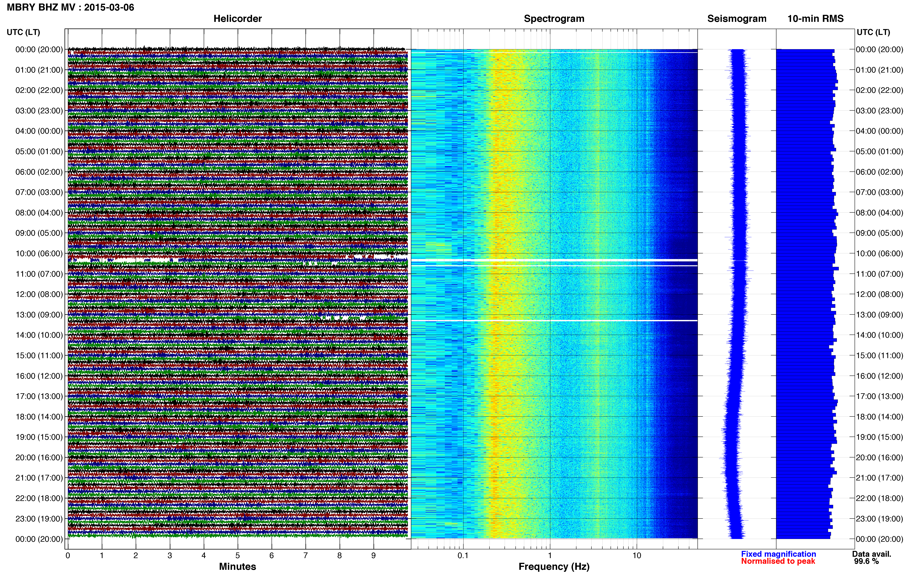Click helicorder time label '01:00 (21:00)'
Screen dimensions: 924x578
click(x=39, y=70)
